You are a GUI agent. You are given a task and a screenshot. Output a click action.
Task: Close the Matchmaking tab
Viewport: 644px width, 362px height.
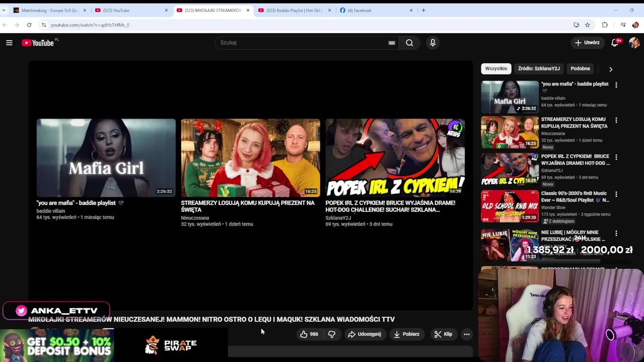(x=85, y=10)
